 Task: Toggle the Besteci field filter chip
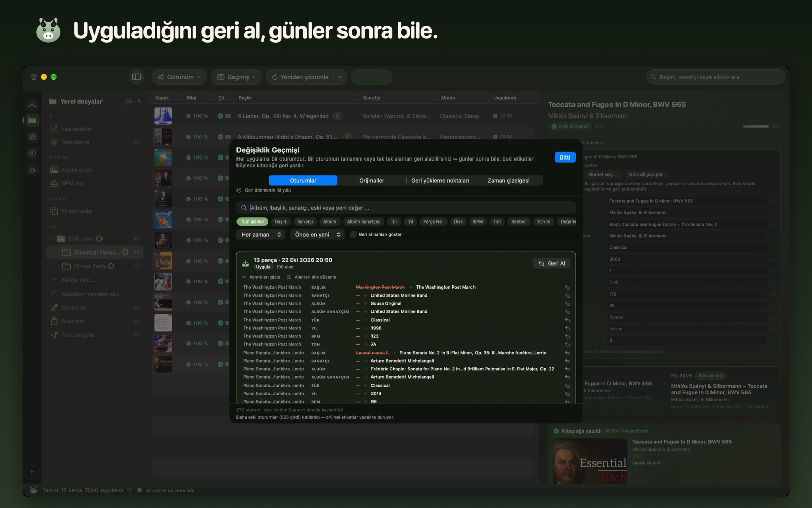click(x=519, y=221)
